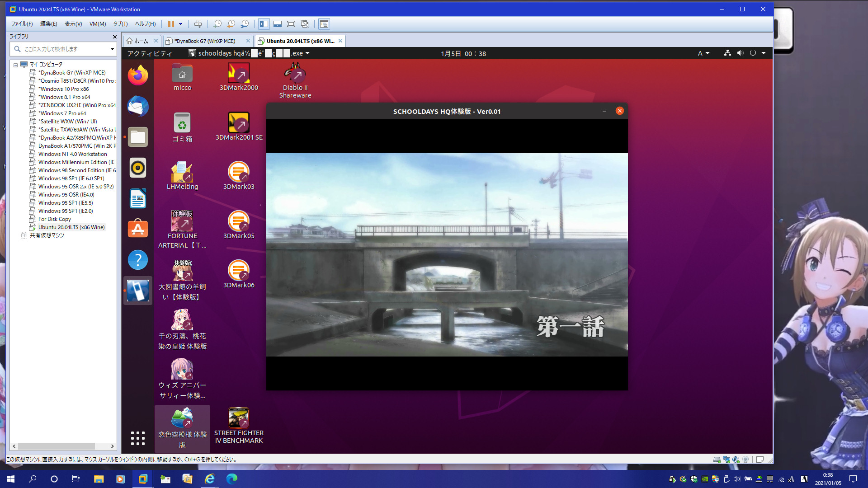Select Windows 10 Pro x86 in library

[x=63, y=89]
